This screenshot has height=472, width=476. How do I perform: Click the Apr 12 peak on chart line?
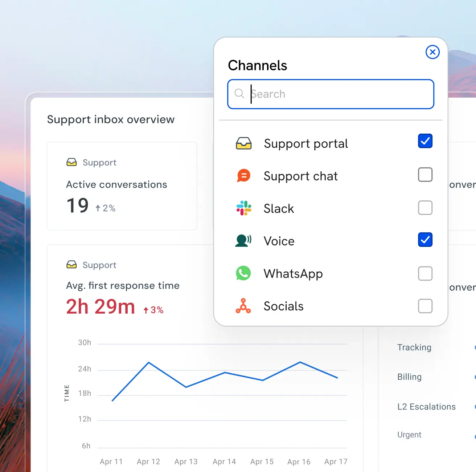(149, 362)
